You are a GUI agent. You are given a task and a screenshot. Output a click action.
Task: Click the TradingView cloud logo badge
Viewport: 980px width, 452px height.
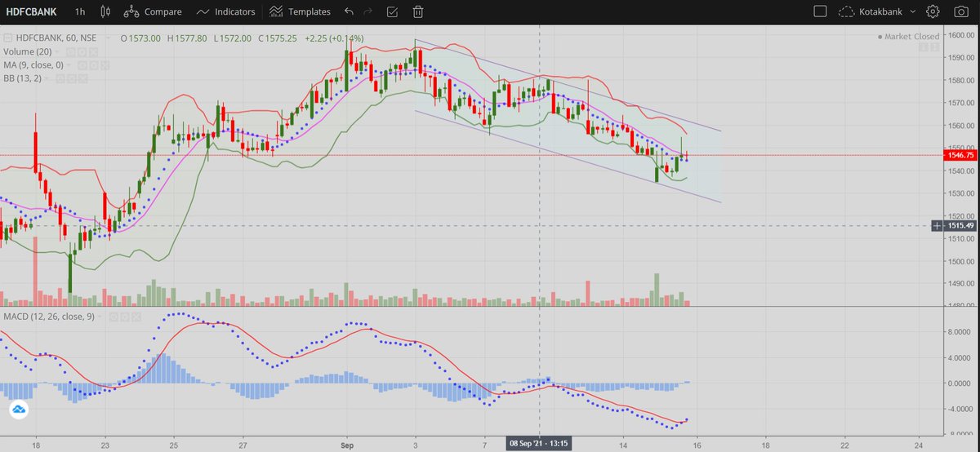(x=19, y=410)
